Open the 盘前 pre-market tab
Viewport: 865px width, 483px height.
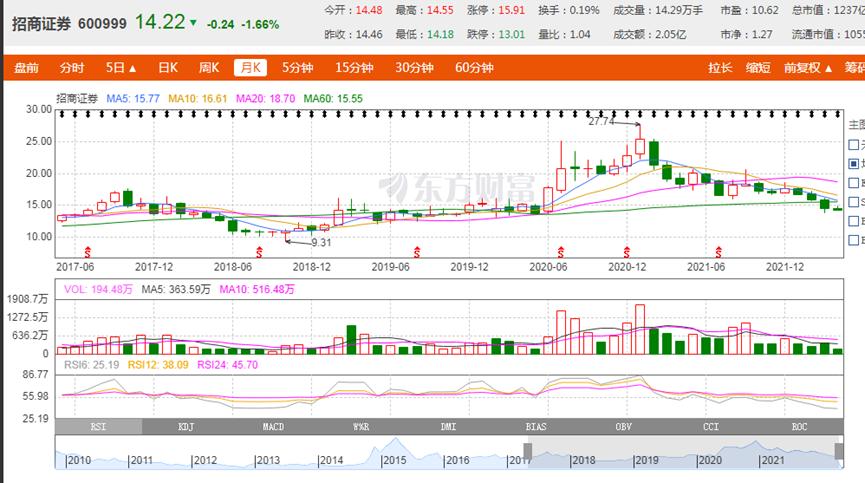[x=26, y=68]
